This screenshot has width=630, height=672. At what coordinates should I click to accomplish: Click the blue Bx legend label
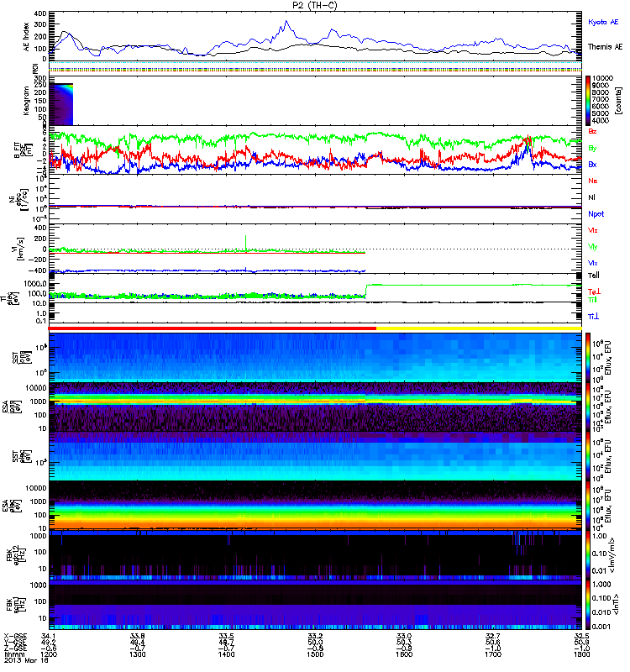click(x=592, y=165)
